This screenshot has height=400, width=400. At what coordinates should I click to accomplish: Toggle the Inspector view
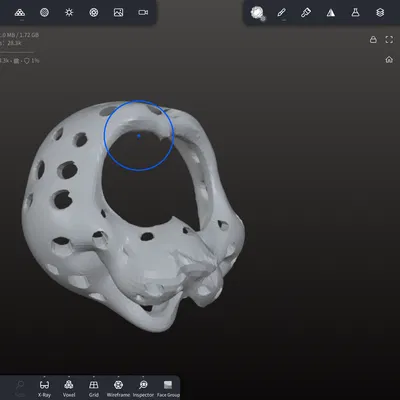[x=143, y=389]
